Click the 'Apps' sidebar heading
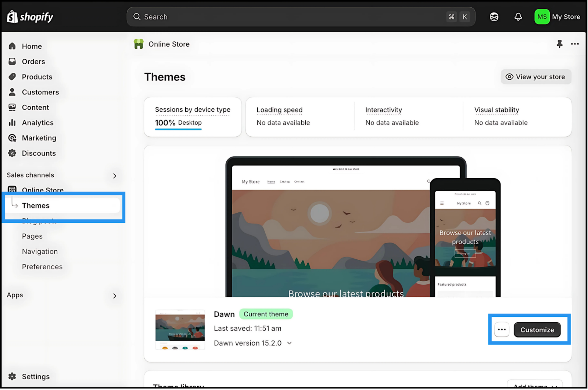This screenshot has height=390, width=588. point(15,295)
